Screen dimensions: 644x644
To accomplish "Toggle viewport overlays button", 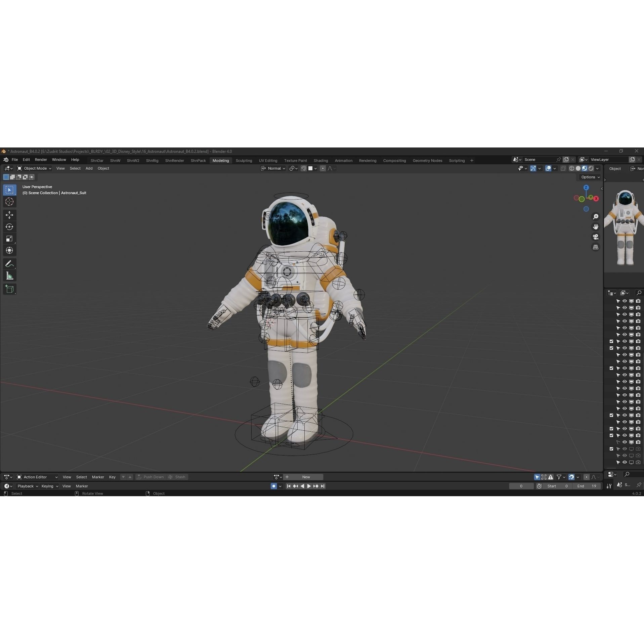I will (x=548, y=168).
